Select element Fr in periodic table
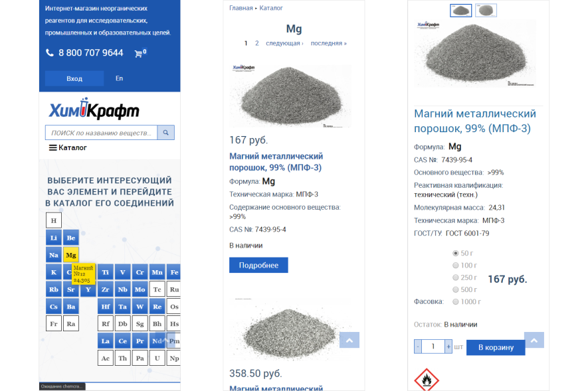Image resolution: width=588 pixels, height=391 pixels. [x=54, y=324]
